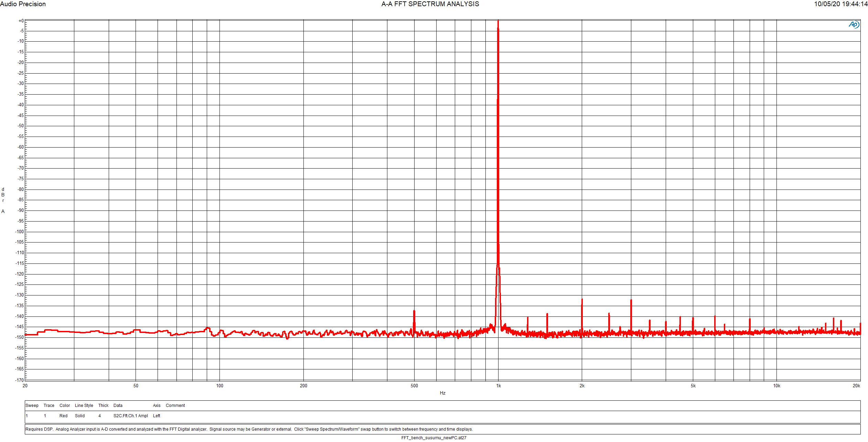Click the 'Solid' line style cell
This screenshot has width=868, height=442.
pyautogui.click(x=80, y=416)
